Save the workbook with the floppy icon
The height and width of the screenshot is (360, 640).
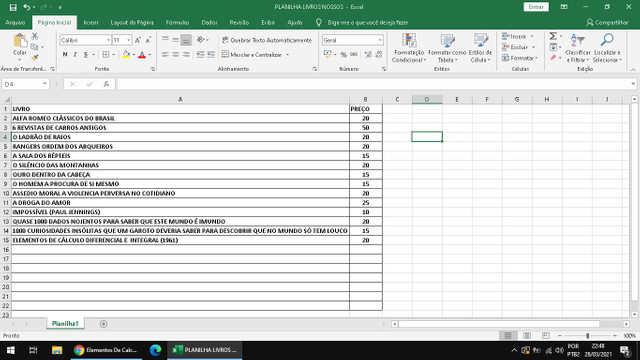pyautogui.click(x=13, y=7)
